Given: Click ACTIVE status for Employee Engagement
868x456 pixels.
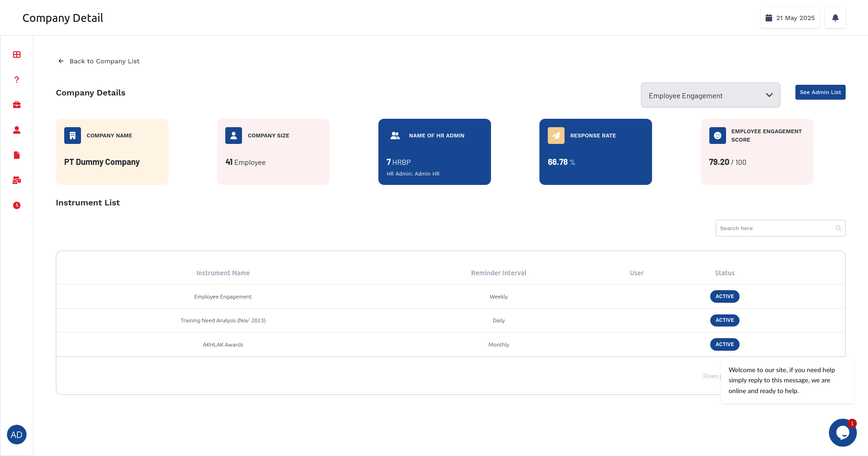Looking at the screenshot, I should [x=725, y=296].
